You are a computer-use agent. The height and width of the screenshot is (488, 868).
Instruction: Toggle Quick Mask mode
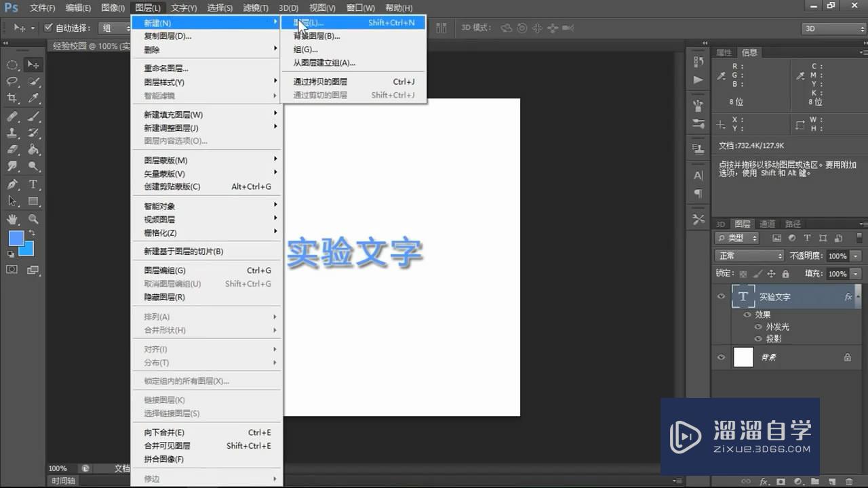pyautogui.click(x=12, y=269)
